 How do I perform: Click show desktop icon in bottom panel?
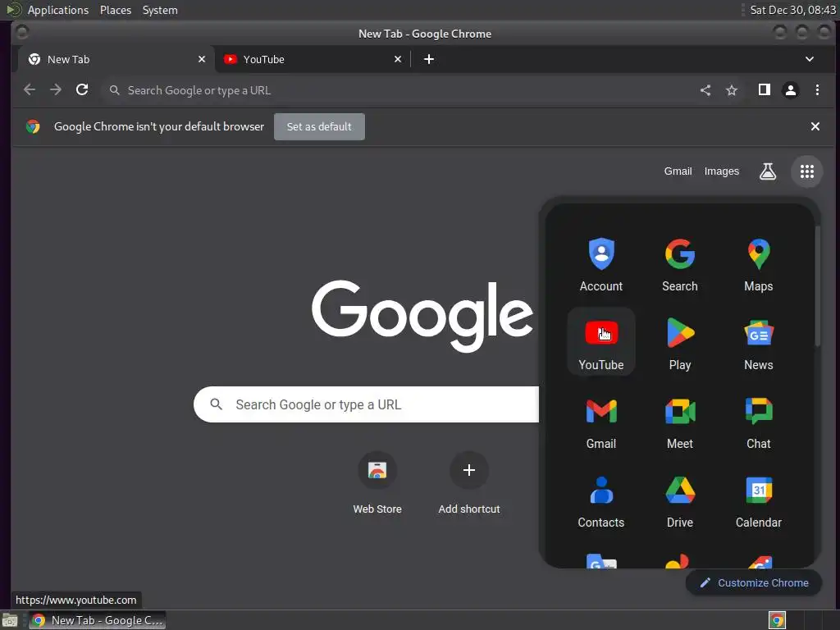point(10,620)
